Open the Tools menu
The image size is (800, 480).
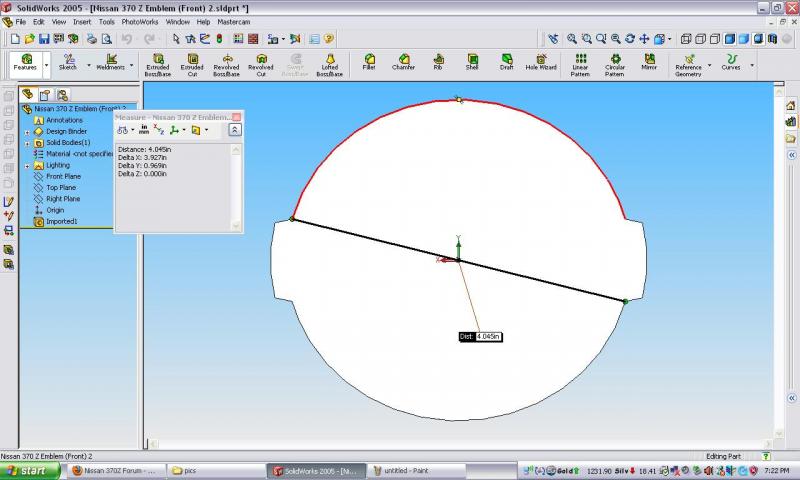pyautogui.click(x=107, y=22)
